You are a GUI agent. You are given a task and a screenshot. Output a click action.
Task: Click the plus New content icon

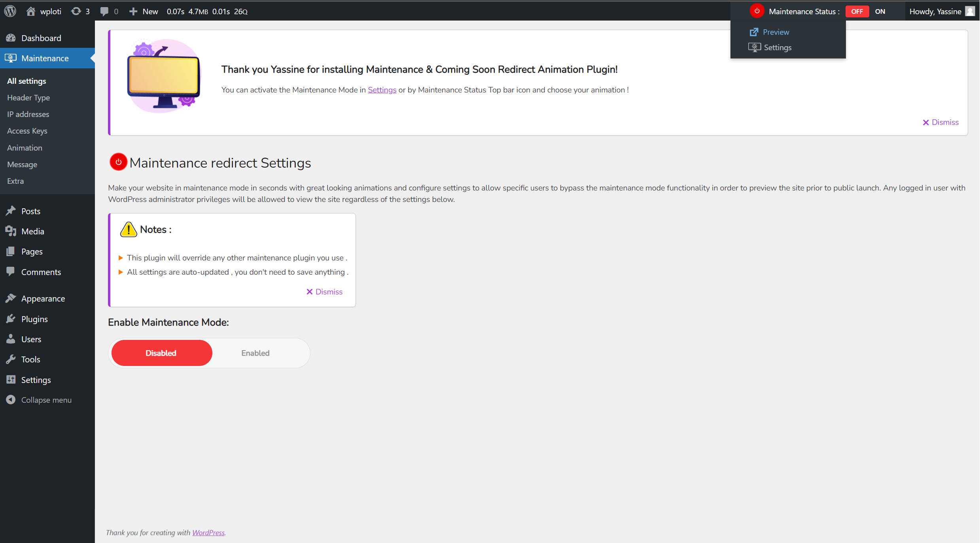[133, 11]
